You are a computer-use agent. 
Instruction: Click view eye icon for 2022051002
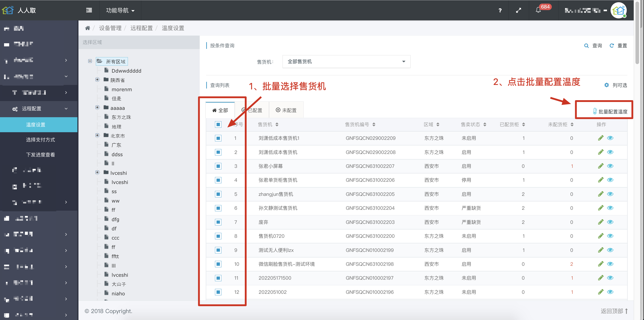[610, 292]
